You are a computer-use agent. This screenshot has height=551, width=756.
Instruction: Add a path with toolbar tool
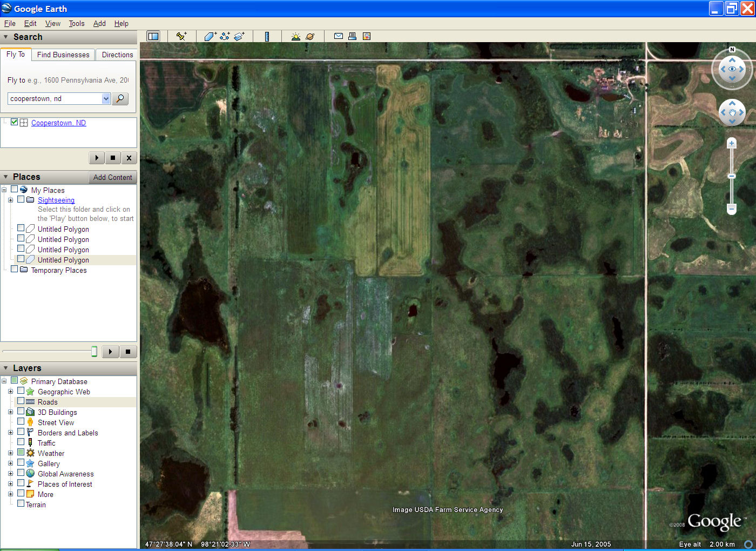(225, 36)
